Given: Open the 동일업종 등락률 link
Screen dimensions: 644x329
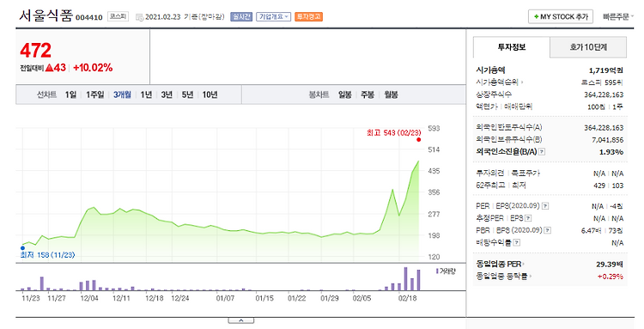Looking at the screenshot, I should pos(503,276).
